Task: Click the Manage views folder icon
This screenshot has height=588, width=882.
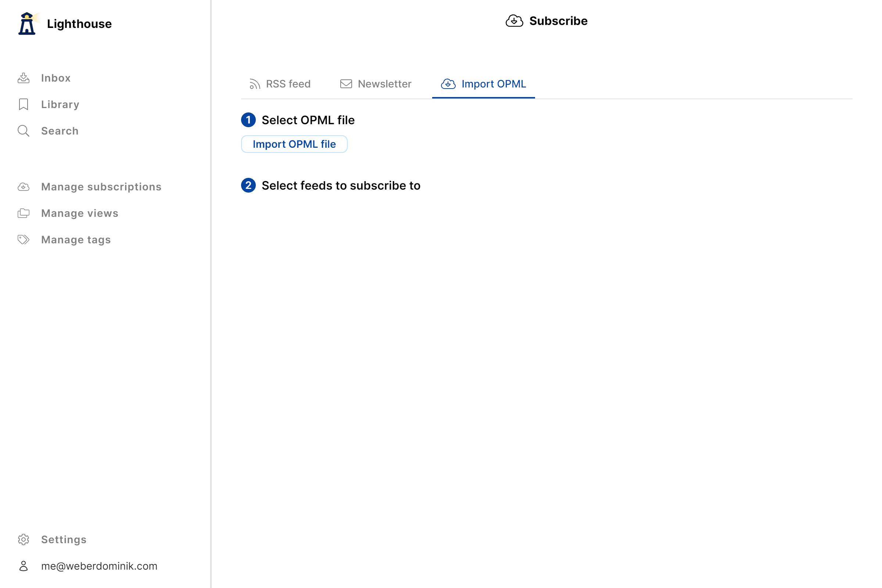Action: coord(24,213)
